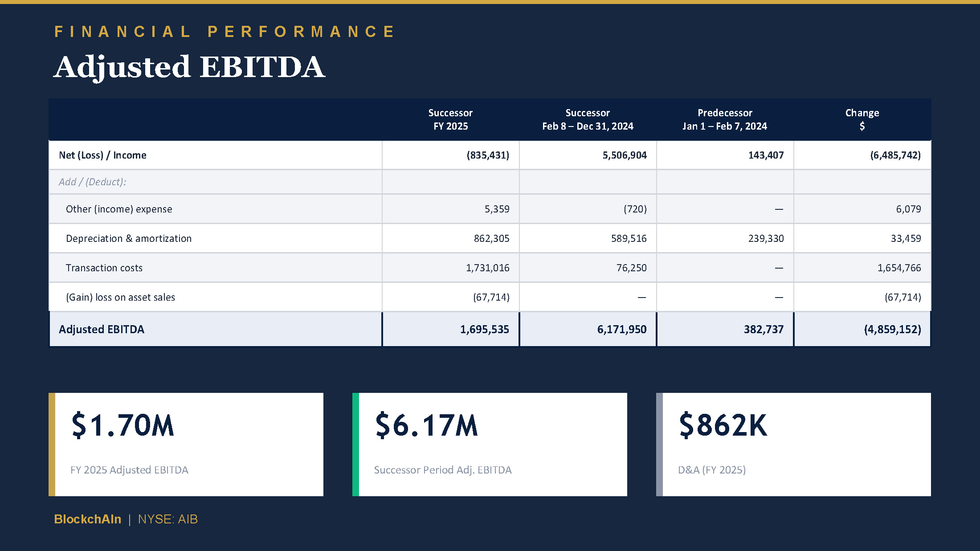Image resolution: width=980 pixels, height=551 pixels.
Task: Select the Transaction costs row label
Action: coord(104,268)
